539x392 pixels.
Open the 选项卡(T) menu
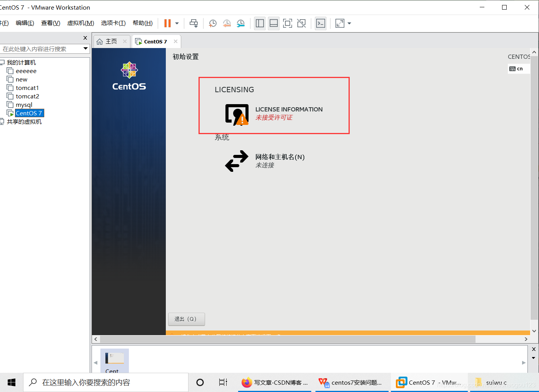pos(113,23)
